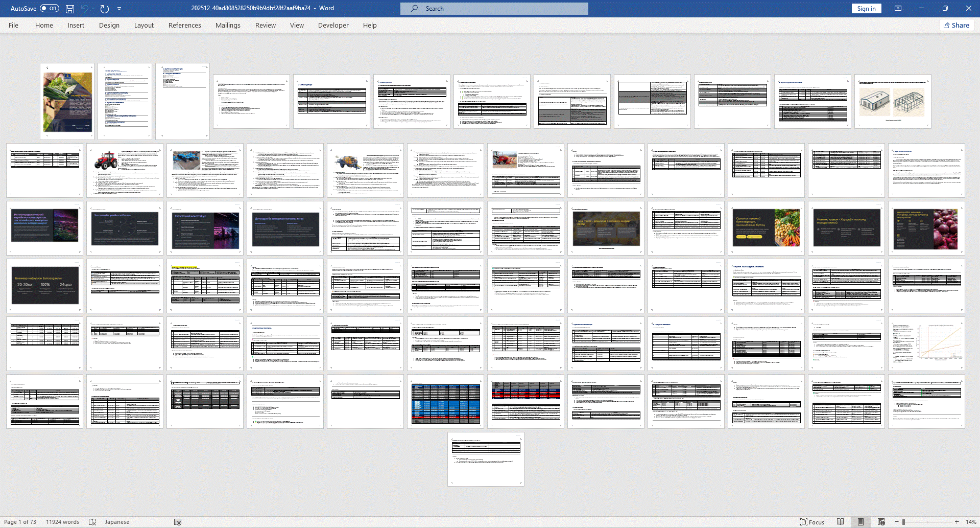Viewport: 980px width, 528px height.
Task: Select the cover page thumbnail
Action: pyautogui.click(x=67, y=102)
